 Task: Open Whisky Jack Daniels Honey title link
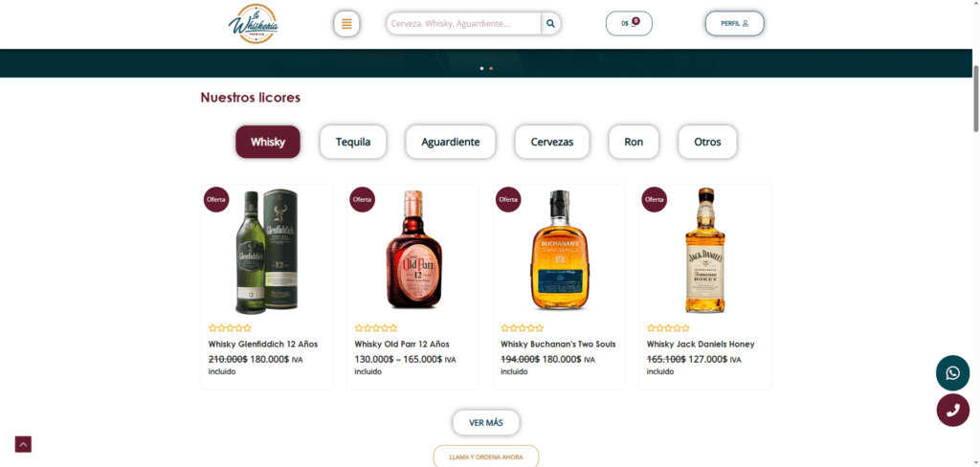pyautogui.click(x=701, y=345)
